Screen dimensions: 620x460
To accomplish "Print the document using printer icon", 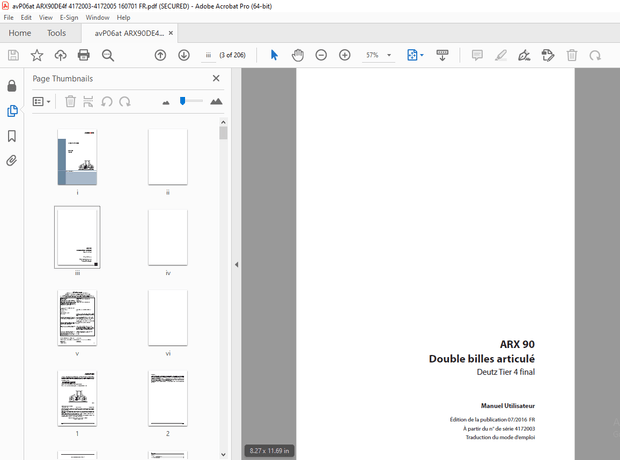I will (x=83, y=55).
